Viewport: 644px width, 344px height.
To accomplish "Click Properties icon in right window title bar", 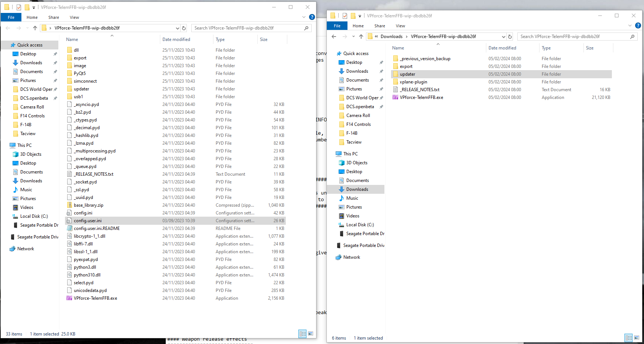I will click(x=345, y=16).
